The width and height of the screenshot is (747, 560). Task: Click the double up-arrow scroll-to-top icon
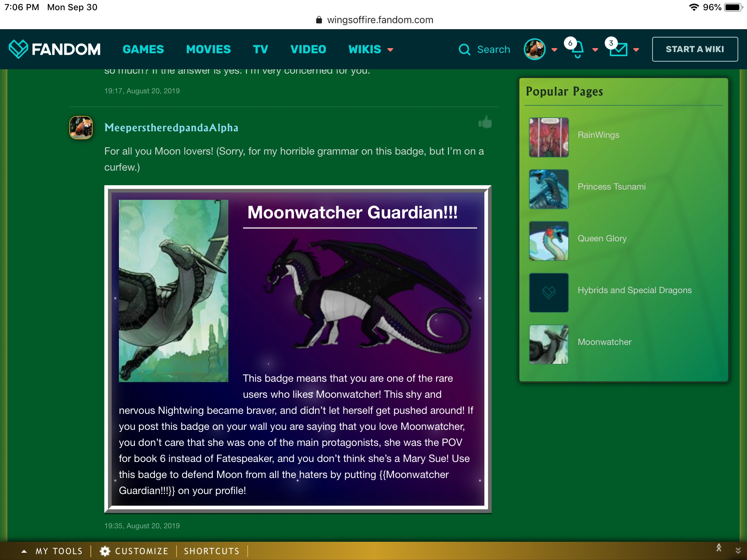719,548
